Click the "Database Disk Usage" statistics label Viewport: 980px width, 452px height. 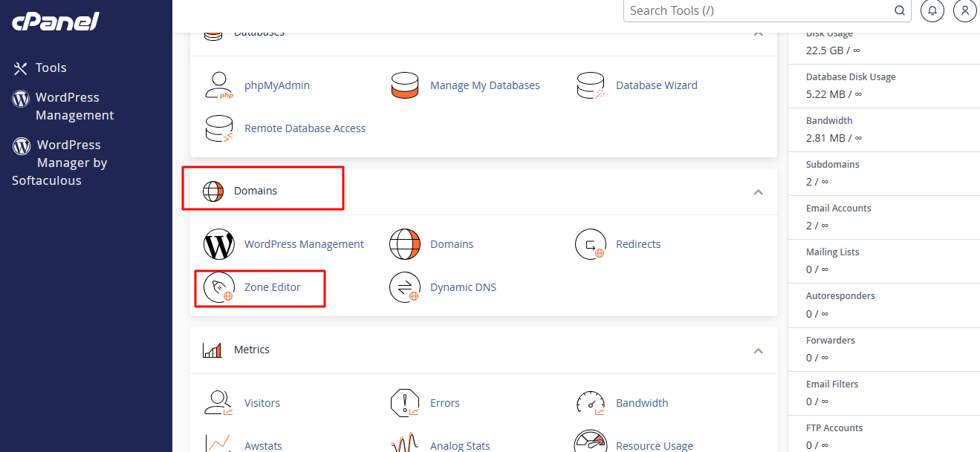851,77
